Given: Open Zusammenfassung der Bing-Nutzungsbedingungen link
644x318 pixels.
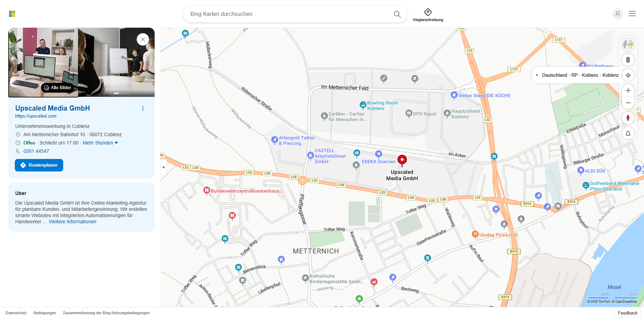Looking at the screenshot, I should click(x=106, y=313).
